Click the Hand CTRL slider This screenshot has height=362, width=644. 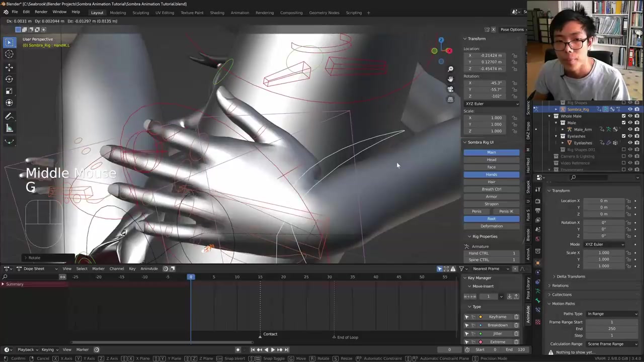(492, 253)
